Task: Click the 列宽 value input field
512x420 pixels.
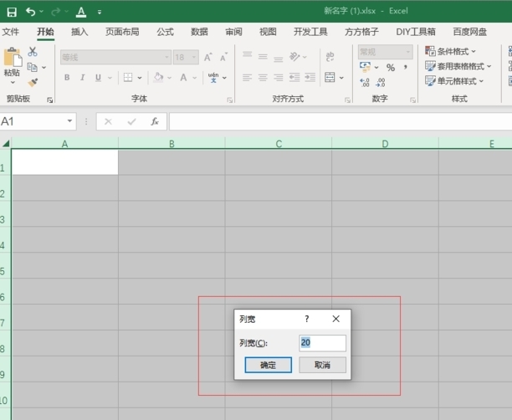Action: click(x=322, y=343)
